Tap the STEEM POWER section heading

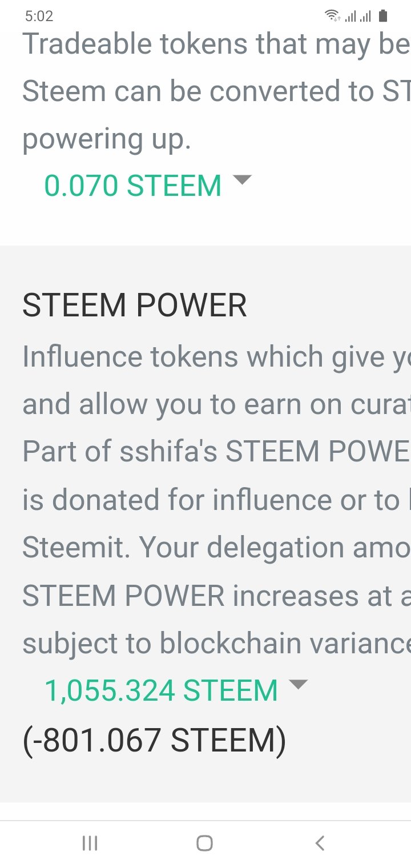135,306
